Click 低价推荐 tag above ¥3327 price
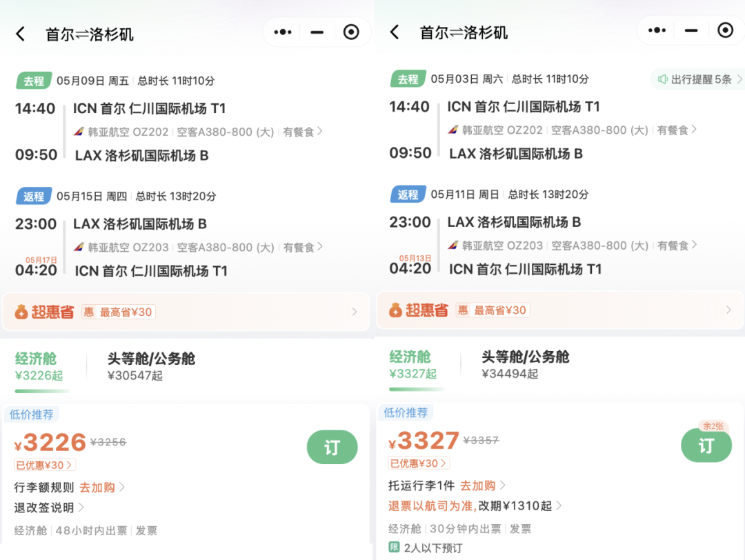This screenshot has height=560, width=745. point(406,412)
